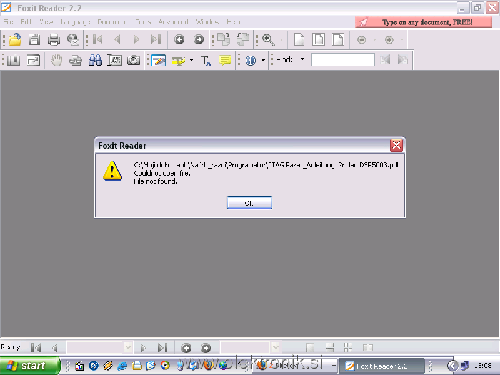Click the round Zoom Out minus icon

[361, 40]
